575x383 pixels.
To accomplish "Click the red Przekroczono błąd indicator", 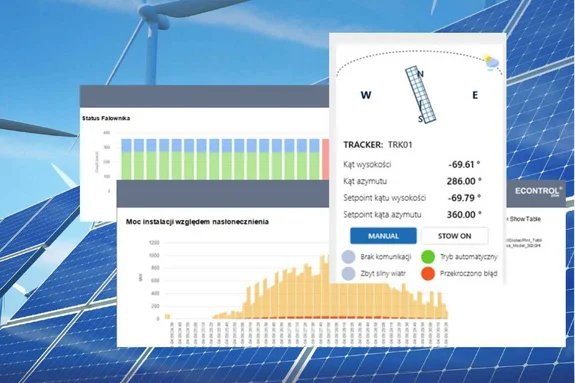I will click(x=428, y=274).
